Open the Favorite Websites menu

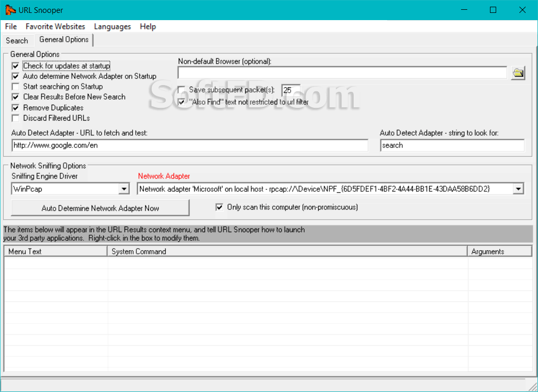pyautogui.click(x=55, y=26)
